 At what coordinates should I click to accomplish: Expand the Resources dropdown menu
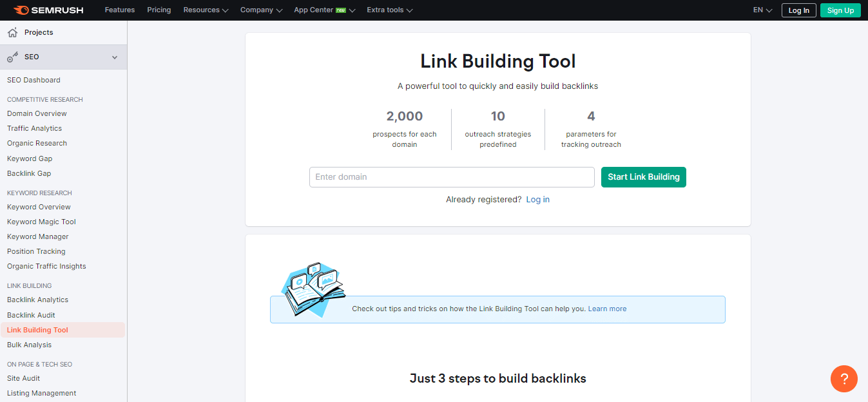206,10
